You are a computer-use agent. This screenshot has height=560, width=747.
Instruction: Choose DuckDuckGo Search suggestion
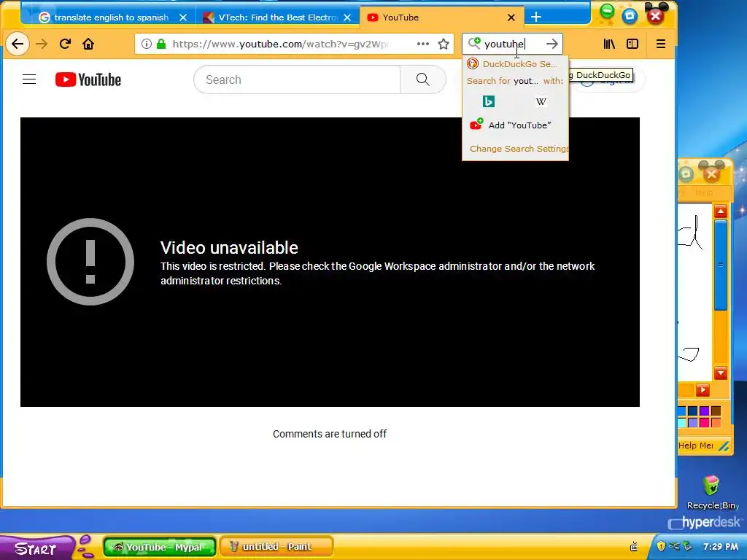click(515, 64)
